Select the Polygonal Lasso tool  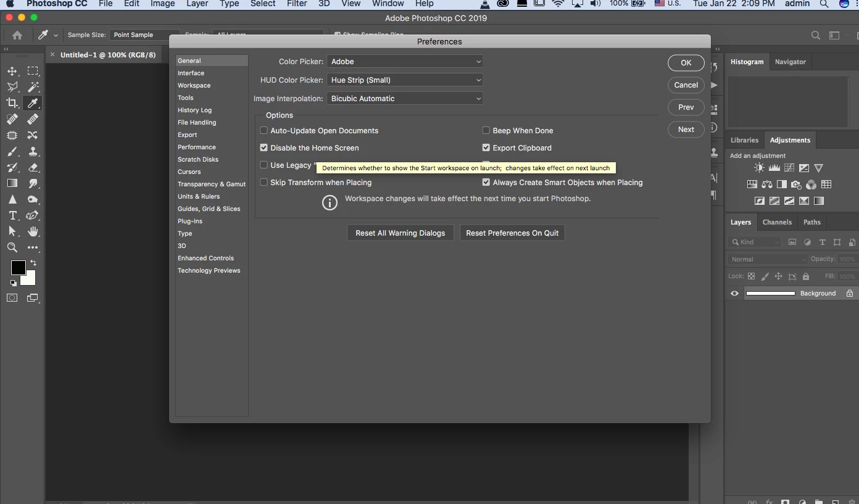tap(12, 87)
